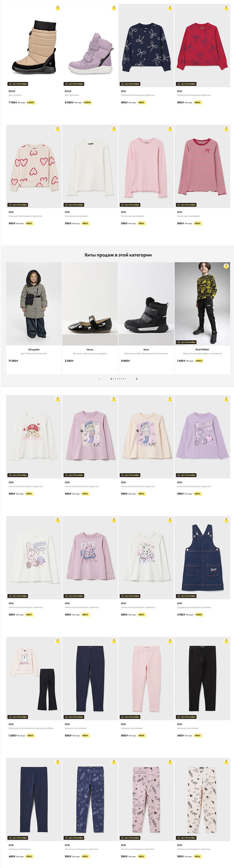Image resolution: width=234 pixels, height=868 pixels.
Task: Click 1500 ₽ savings tag on denim pinafore
Action: click(199, 614)
